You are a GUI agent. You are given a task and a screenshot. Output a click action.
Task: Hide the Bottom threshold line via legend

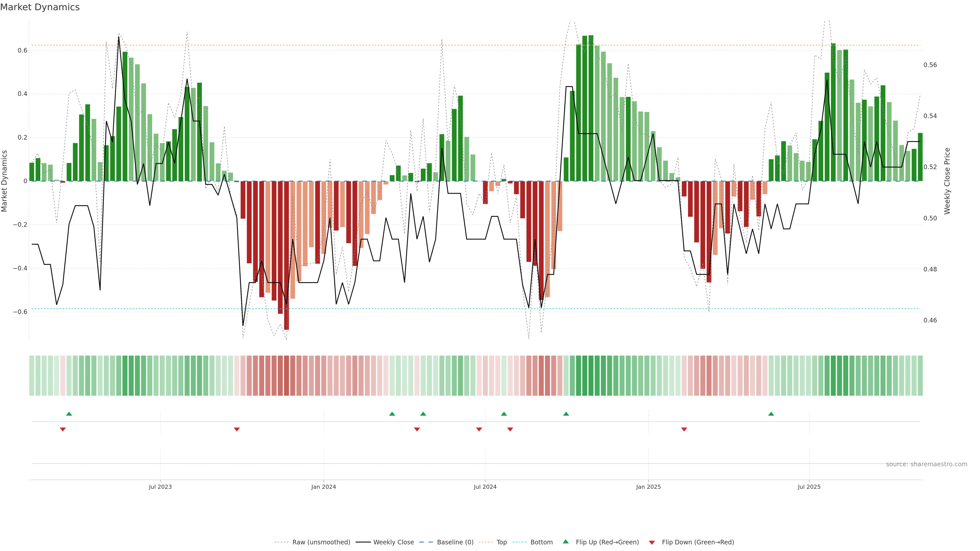point(541,542)
